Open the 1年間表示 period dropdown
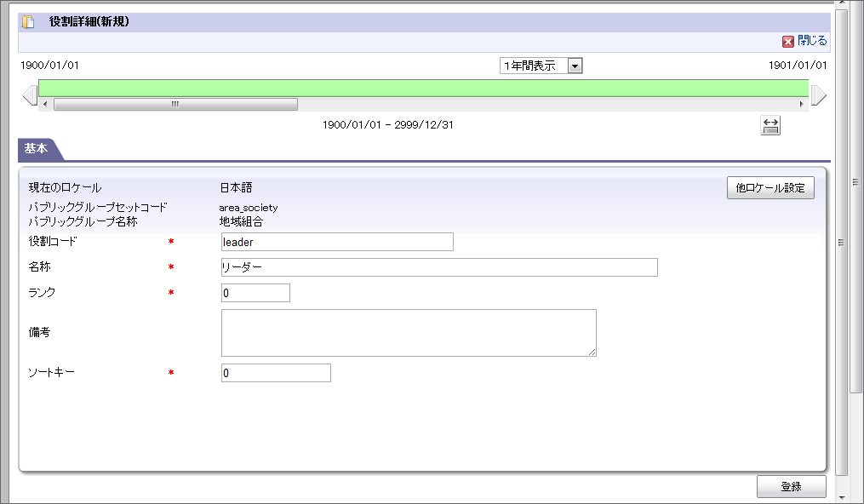 coord(541,66)
